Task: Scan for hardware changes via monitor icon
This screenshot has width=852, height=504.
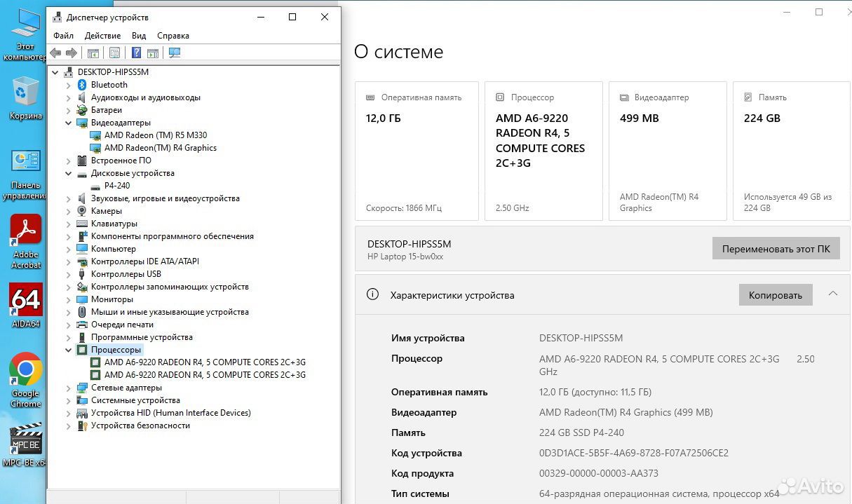Action: pyautogui.click(x=175, y=53)
